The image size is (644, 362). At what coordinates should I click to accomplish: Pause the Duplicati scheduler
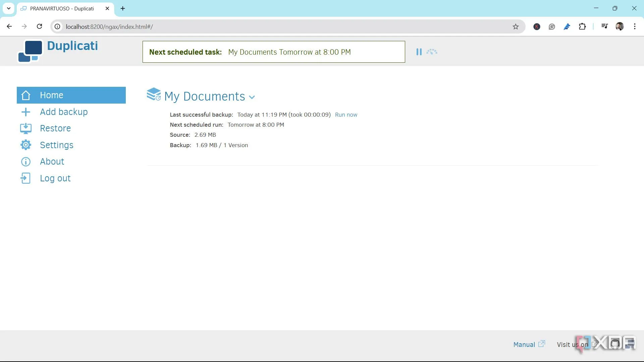(419, 52)
